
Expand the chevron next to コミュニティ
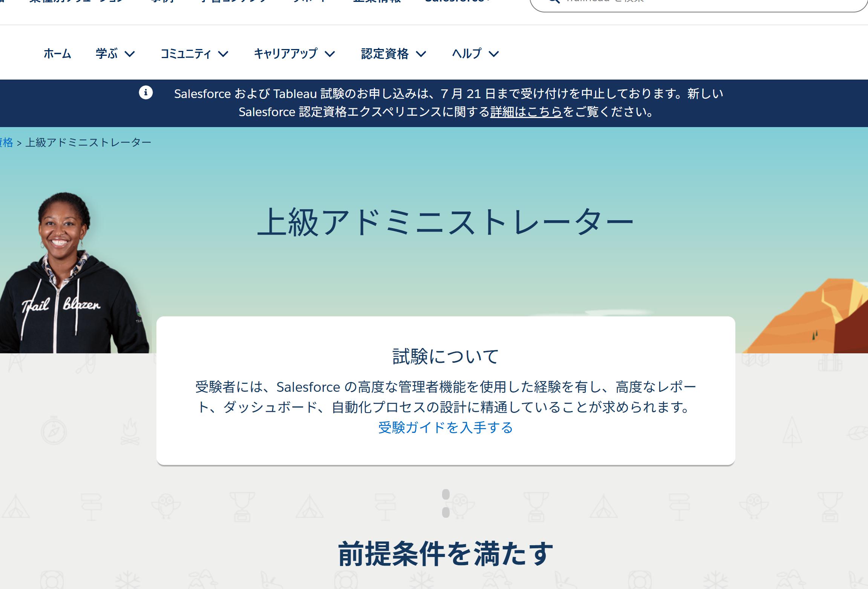pos(223,54)
